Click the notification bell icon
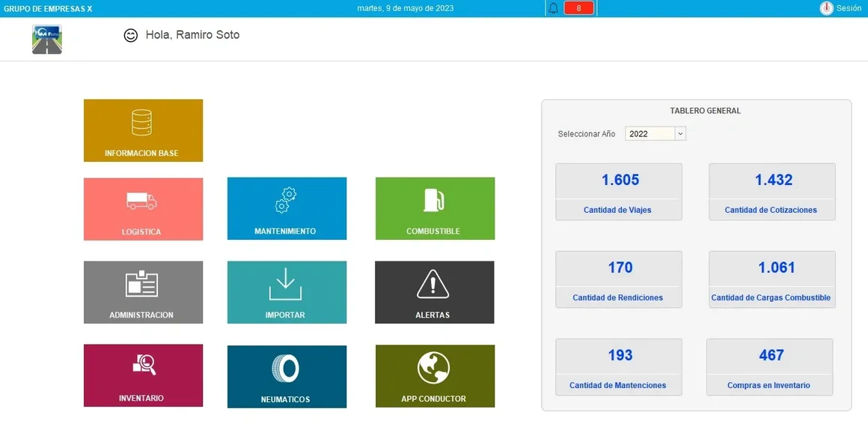The image size is (868, 430). point(553,8)
